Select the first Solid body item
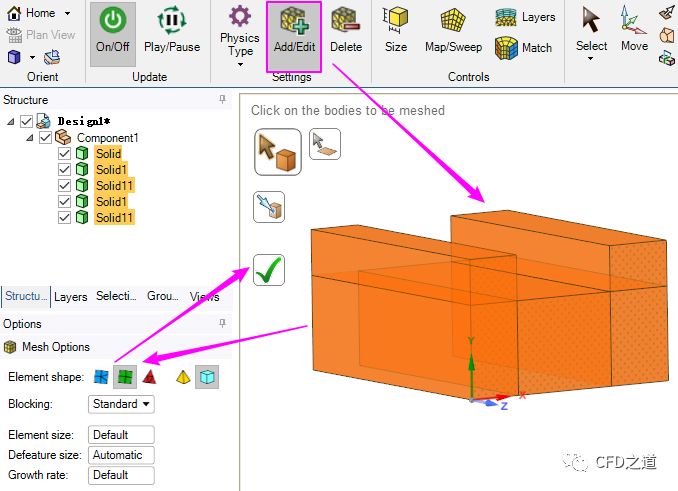Screen dimensions: 678x491 [108, 153]
